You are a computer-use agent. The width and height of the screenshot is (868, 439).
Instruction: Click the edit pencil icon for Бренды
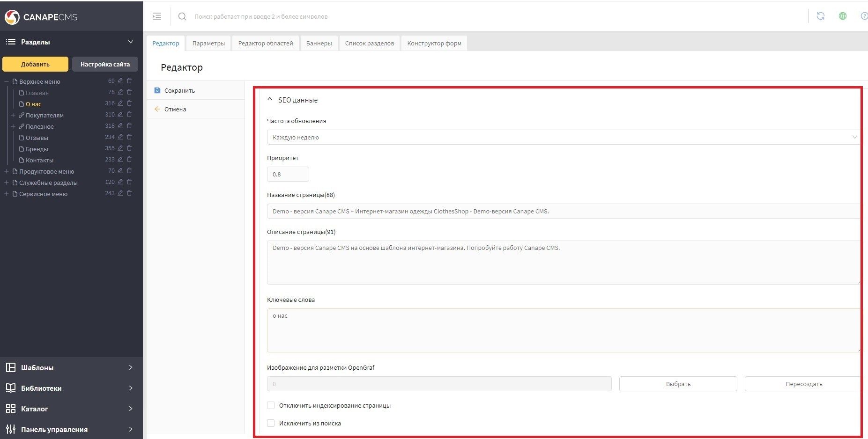[x=120, y=148]
